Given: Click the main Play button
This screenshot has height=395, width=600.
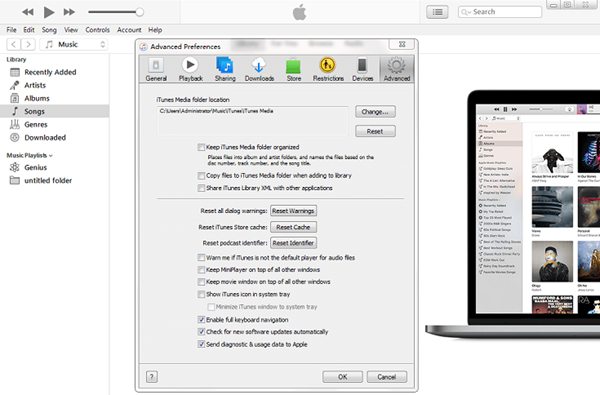Looking at the screenshot, I should 49,12.
